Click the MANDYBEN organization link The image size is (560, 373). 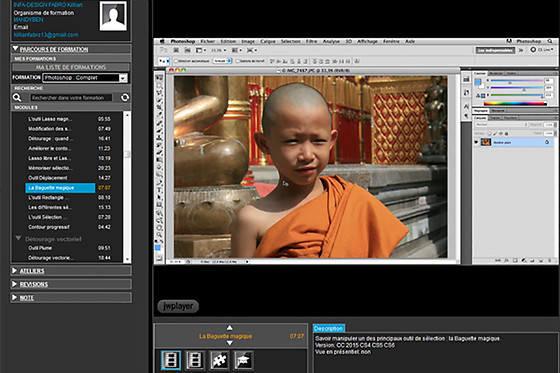pyautogui.click(x=28, y=20)
